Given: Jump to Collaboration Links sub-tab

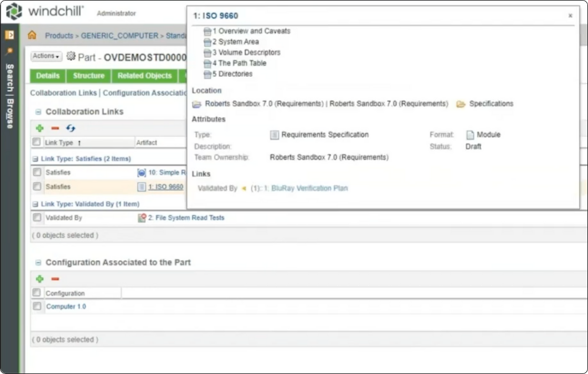Looking at the screenshot, I should click(x=64, y=93).
